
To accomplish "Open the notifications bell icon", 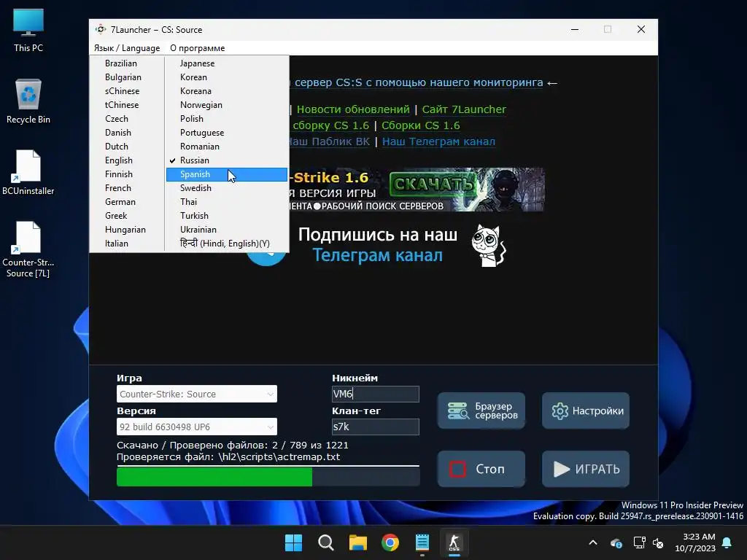I will 727,542.
